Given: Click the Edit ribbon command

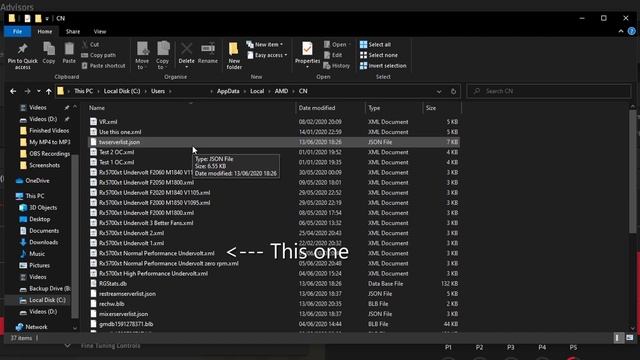Looking at the screenshot, I should click(x=333, y=55).
